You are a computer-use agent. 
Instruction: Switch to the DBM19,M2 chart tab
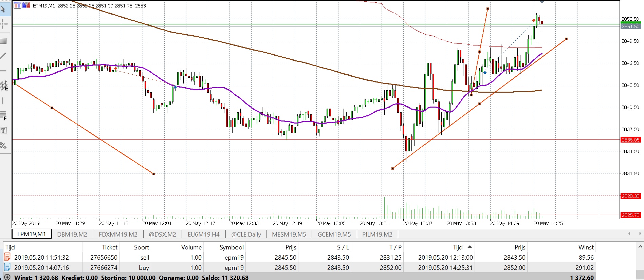click(72, 234)
